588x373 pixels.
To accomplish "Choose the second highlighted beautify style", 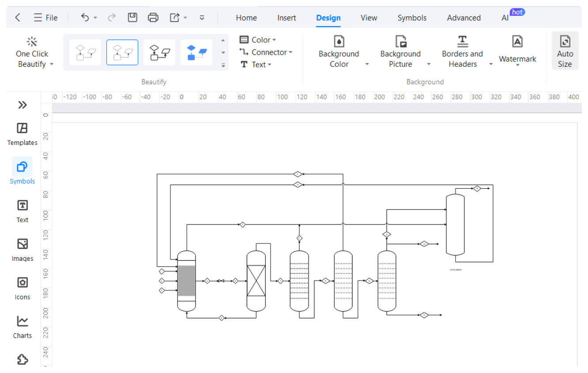I will [122, 53].
